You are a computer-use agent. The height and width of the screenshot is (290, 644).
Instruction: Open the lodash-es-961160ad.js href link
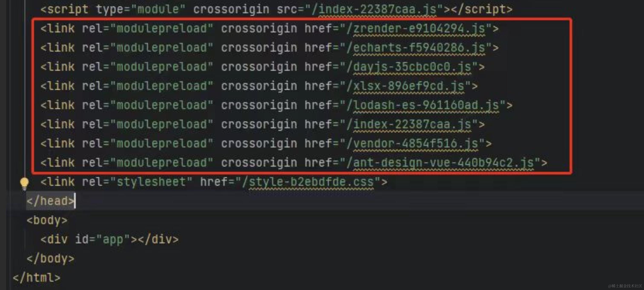[x=426, y=105]
